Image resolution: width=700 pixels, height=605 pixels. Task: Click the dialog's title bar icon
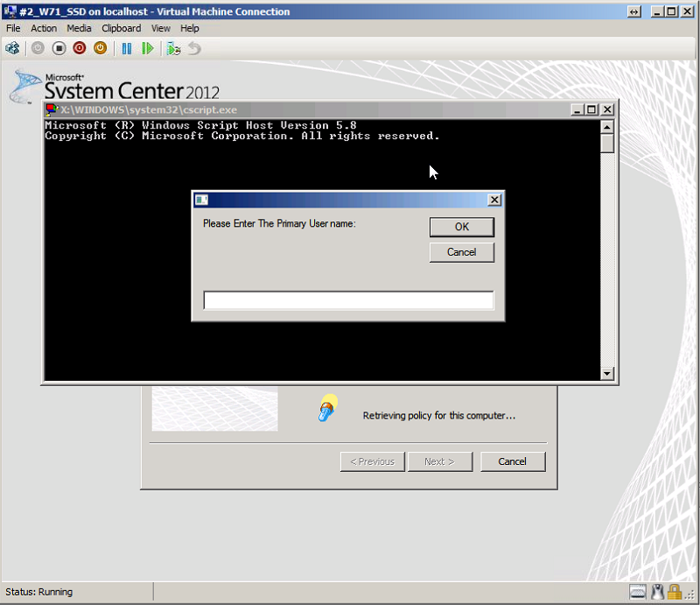click(201, 200)
